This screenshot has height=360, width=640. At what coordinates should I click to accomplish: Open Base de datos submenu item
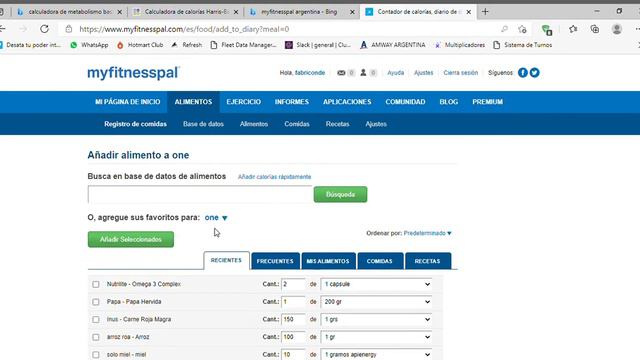click(203, 124)
